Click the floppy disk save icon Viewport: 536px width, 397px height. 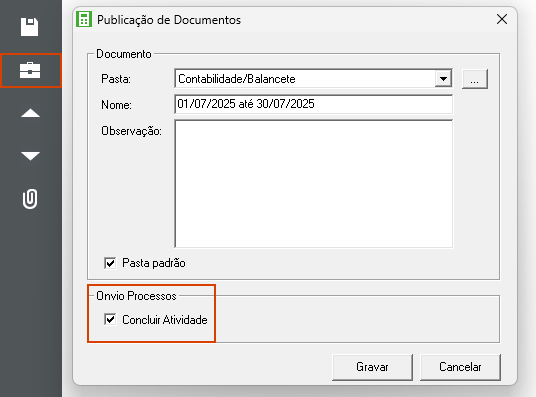click(x=29, y=27)
